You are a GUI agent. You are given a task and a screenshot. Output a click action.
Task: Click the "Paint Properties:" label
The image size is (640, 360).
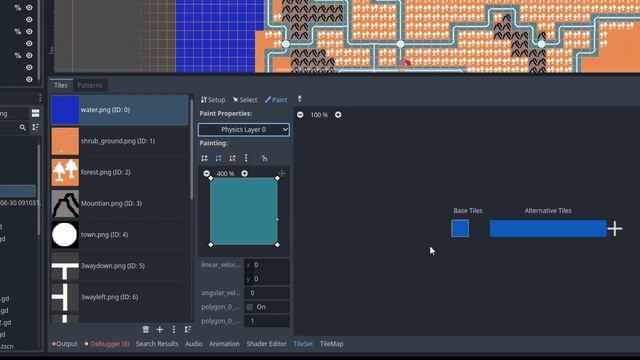click(x=225, y=113)
